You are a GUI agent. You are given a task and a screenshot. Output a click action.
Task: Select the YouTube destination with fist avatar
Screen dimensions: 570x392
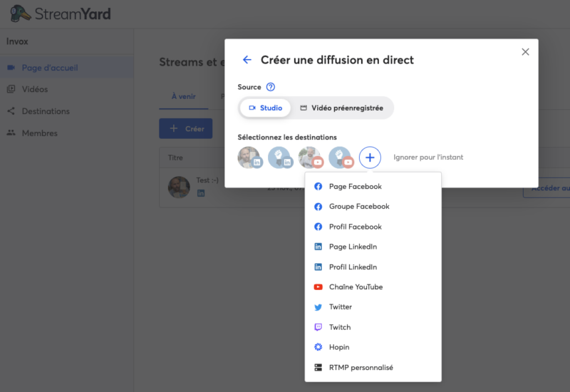tap(341, 158)
